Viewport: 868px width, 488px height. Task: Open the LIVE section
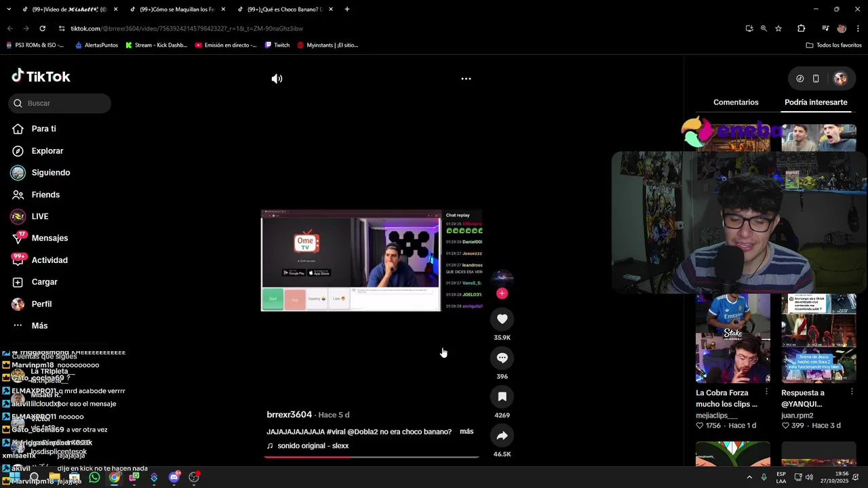coord(40,216)
